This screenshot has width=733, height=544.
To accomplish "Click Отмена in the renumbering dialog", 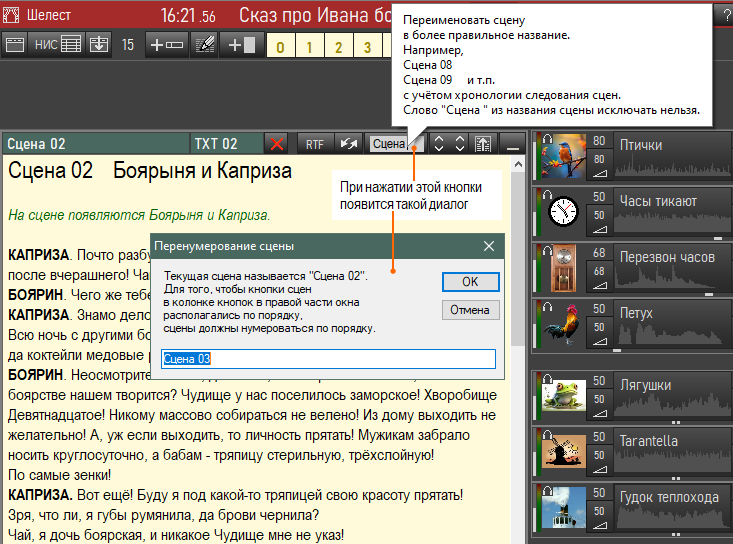I will 470,310.
